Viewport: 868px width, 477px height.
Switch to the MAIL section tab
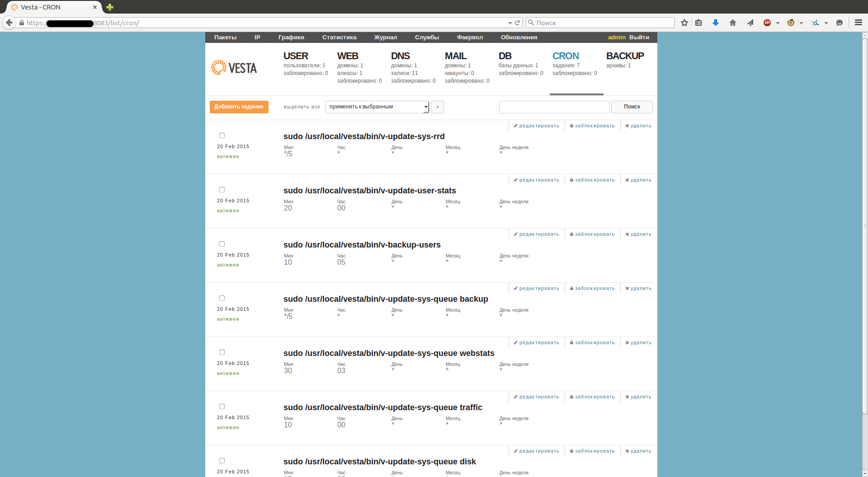pos(456,56)
